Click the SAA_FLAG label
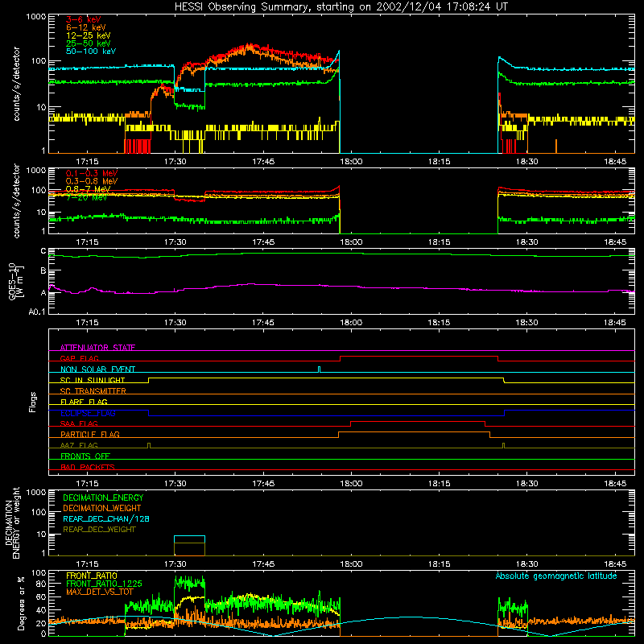 (79, 423)
